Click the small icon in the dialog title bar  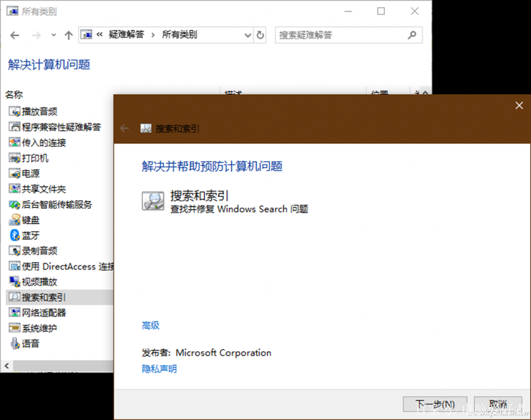pyautogui.click(x=146, y=129)
